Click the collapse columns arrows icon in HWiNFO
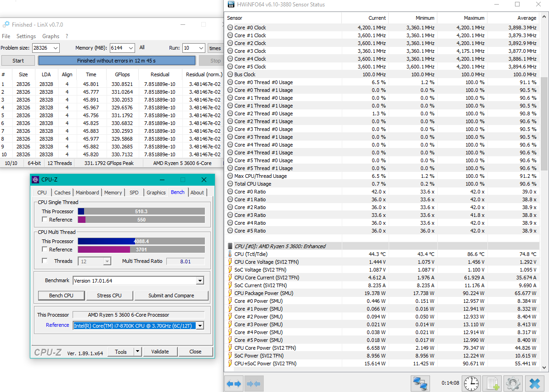549x392 pixels. point(254,384)
